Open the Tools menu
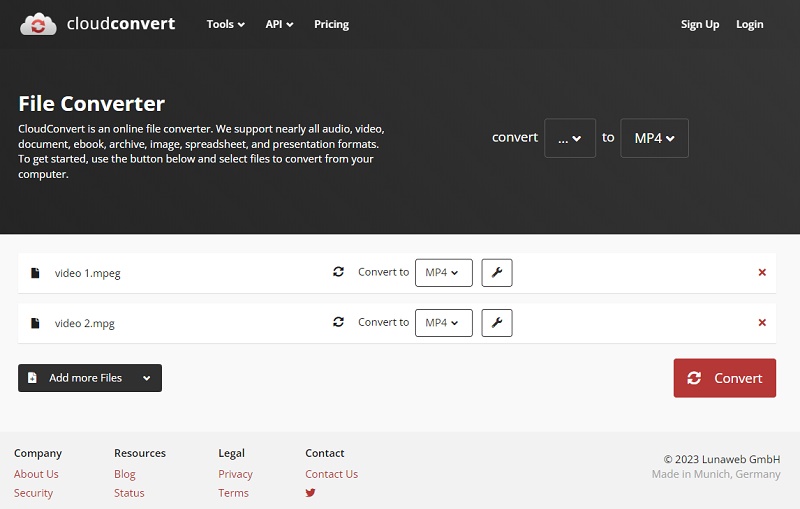Viewport: 800px width, 509px height. pyautogui.click(x=226, y=24)
